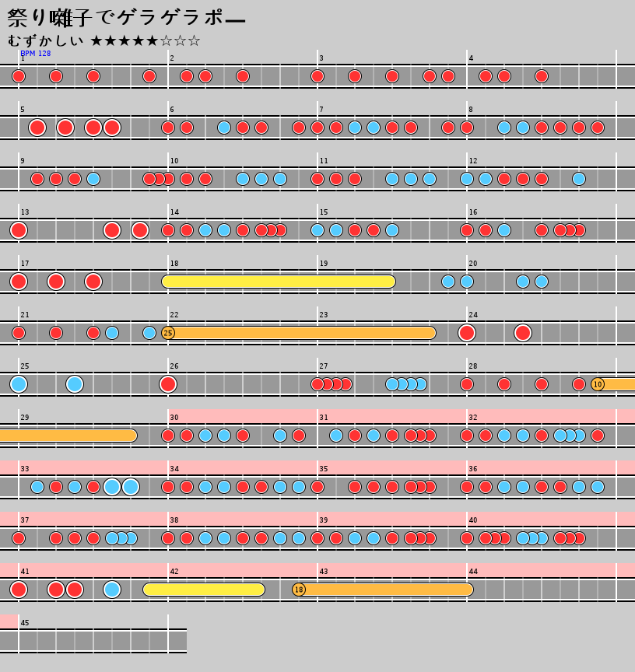Click the BPM 128 label
The height and width of the screenshot is (672, 635).
tap(36, 54)
